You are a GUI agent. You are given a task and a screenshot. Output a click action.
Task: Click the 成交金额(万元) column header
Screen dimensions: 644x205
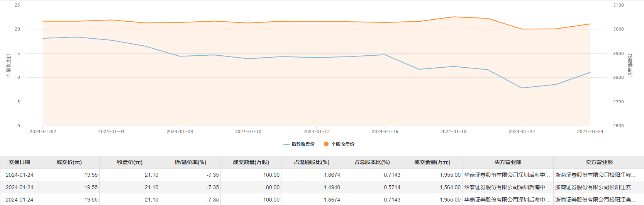[432, 162]
